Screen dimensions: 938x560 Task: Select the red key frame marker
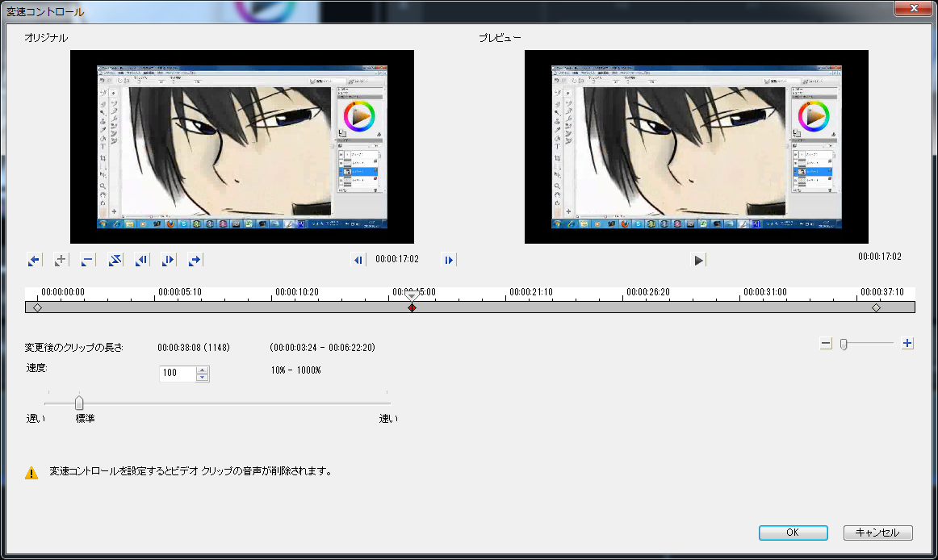click(412, 307)
